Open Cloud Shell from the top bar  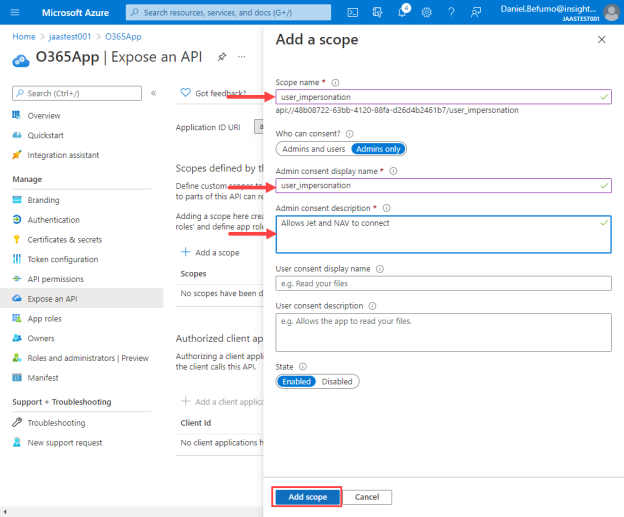click(353, 13)
